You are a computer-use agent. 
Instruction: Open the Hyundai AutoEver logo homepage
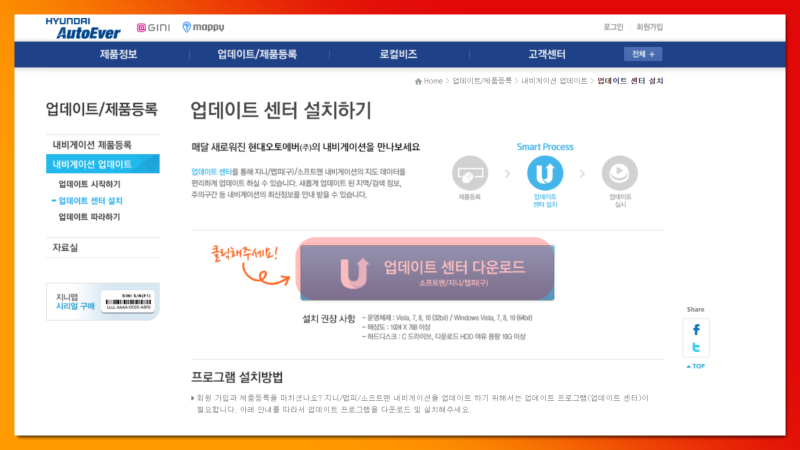pos(83,28)
